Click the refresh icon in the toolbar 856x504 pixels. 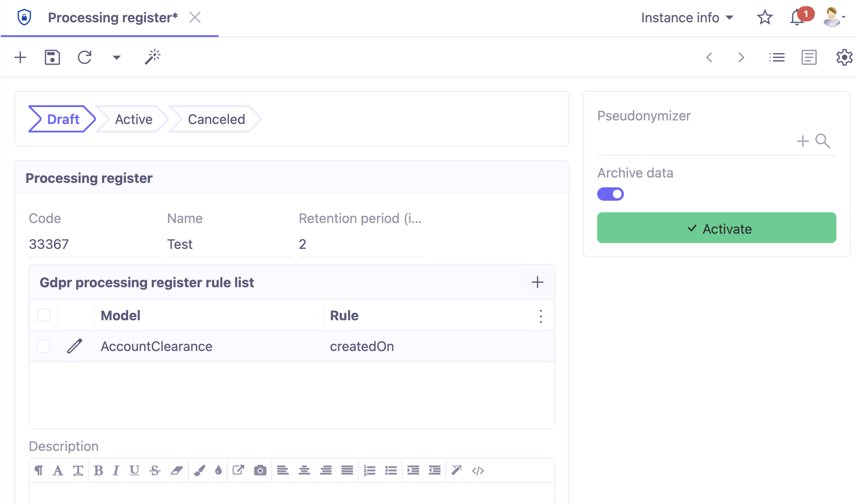[85, 57]
